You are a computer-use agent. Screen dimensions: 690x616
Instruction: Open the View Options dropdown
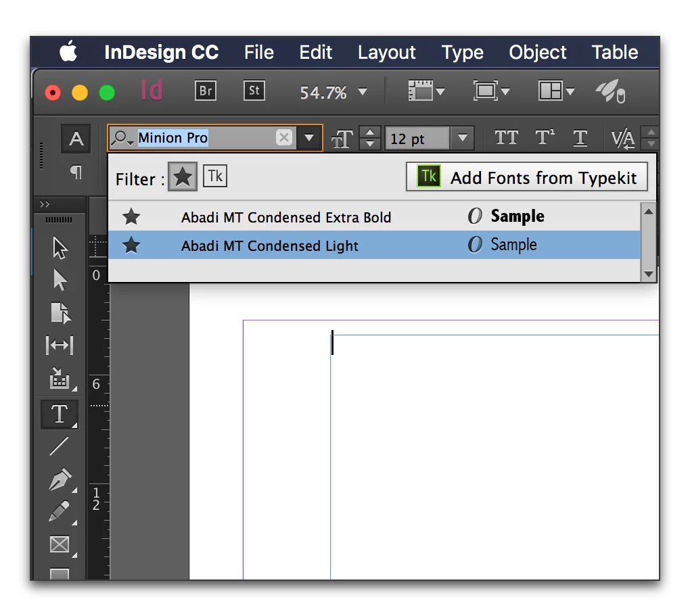pyautogui.click(x=426, y=91)
